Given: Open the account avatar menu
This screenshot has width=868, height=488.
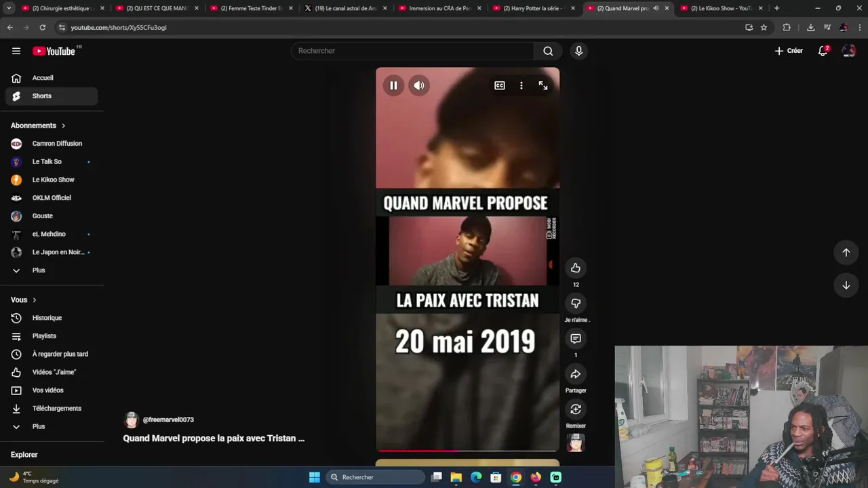Looking at the screenshot, I should tap(848, 51).
